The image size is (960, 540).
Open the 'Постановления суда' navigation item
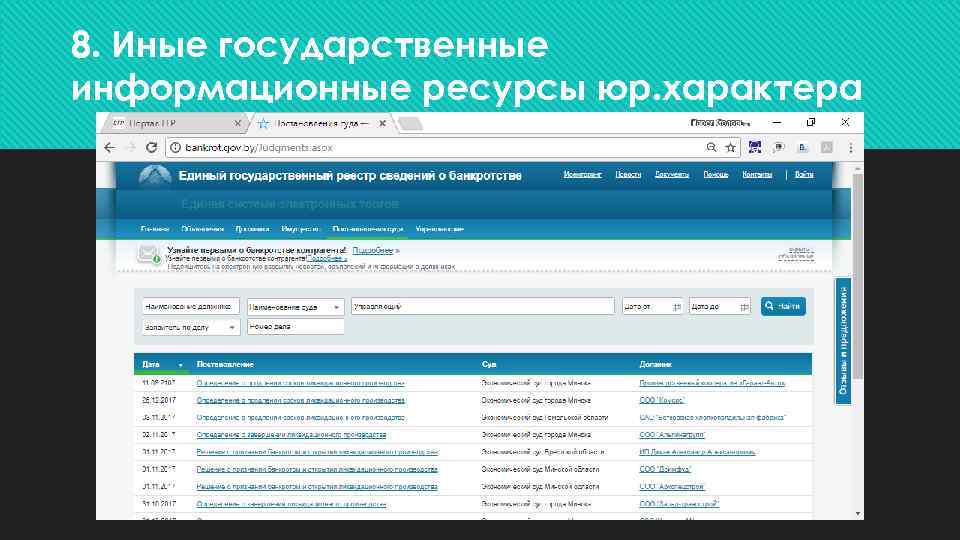point(368,229)
